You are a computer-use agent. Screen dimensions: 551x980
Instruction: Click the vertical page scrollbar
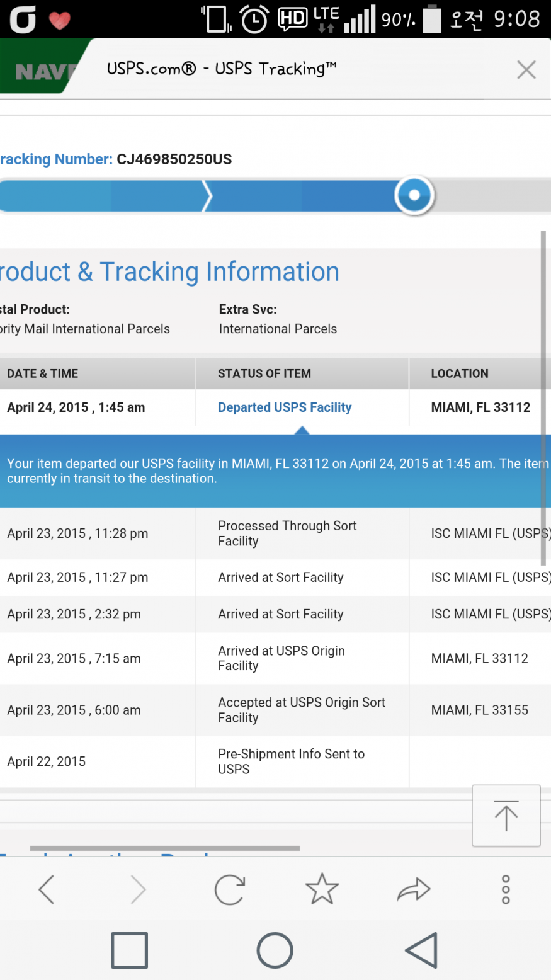(543, 398)
